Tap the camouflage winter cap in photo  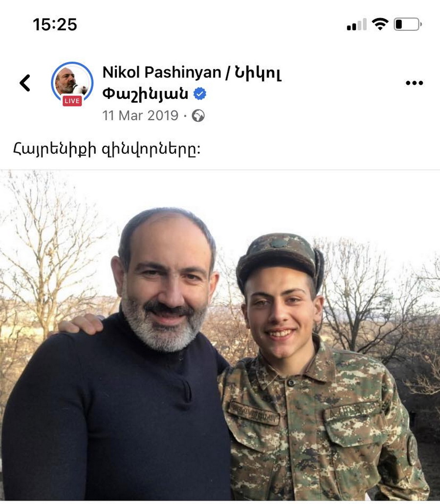[x=280, y=258]
